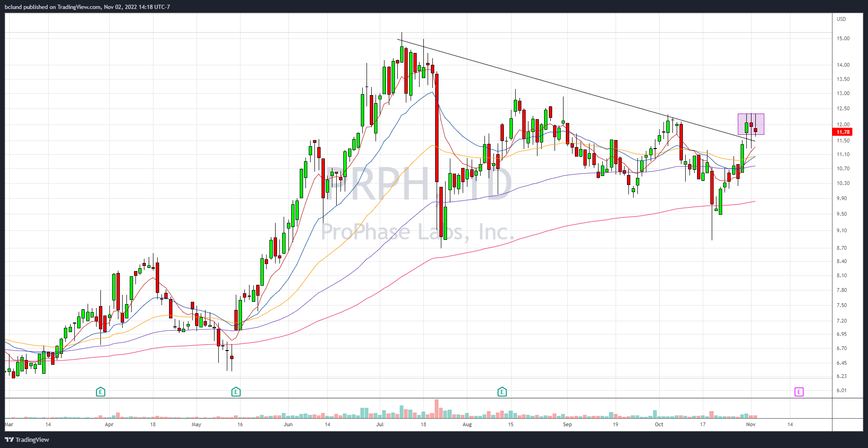Click the 9.90 price axis value
The image size is (868, 448).
click(842, 198)
